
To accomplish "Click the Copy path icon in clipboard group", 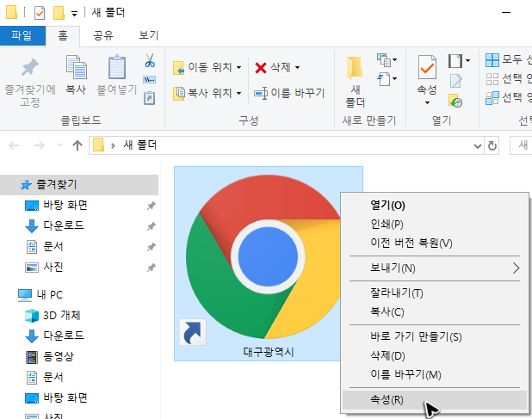I will 149,80.
